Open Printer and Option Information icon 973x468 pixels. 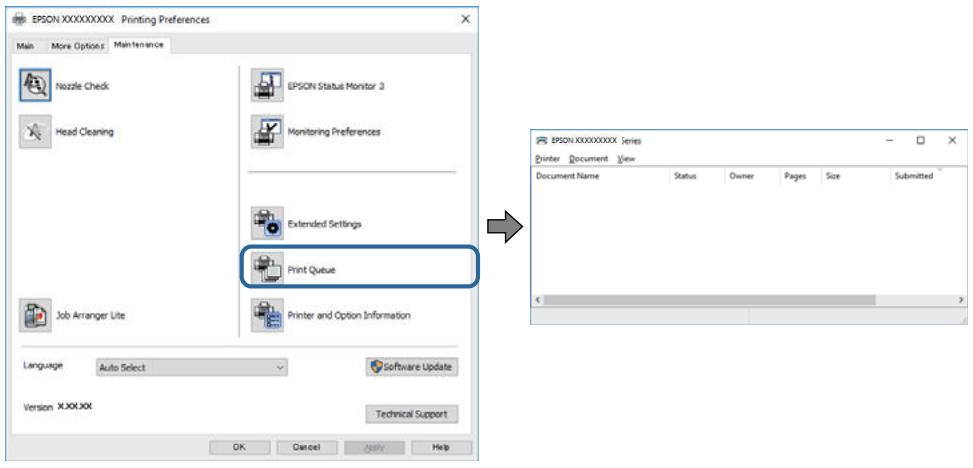pyautogui.click(x=267, y=315)
